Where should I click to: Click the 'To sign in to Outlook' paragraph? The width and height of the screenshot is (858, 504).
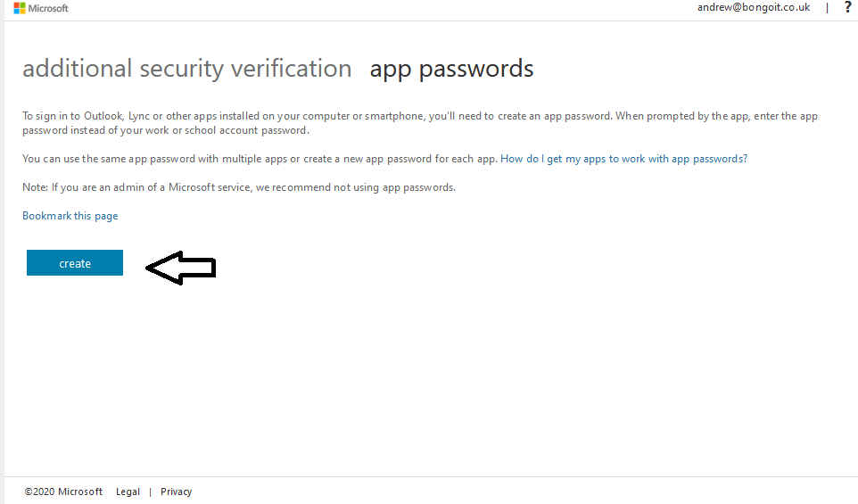(420, 123)
